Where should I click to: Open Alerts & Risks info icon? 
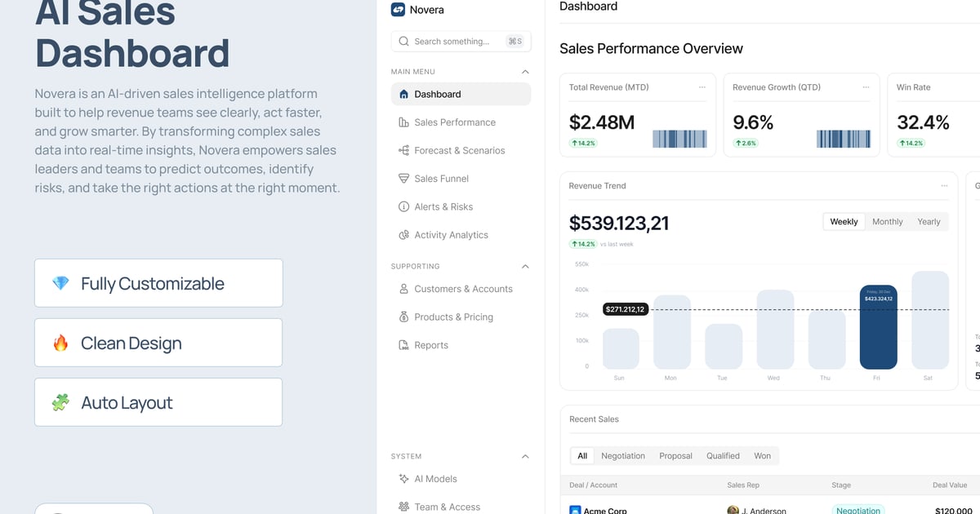point(403,207)
